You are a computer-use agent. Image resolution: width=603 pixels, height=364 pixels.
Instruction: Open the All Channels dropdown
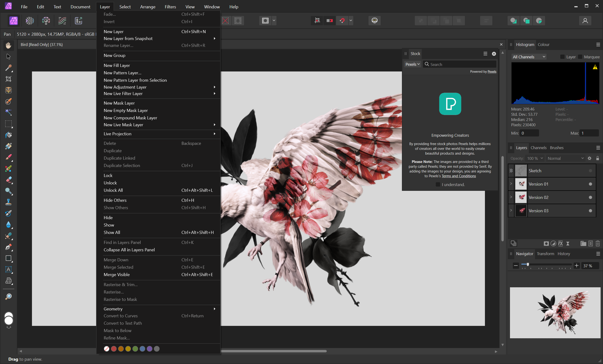[529, 57]
